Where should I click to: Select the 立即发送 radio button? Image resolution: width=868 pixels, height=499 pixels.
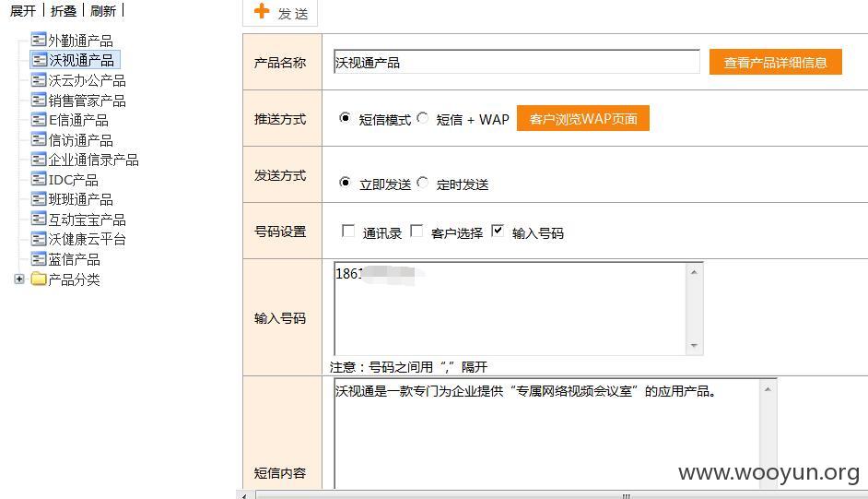click(345, 183)
